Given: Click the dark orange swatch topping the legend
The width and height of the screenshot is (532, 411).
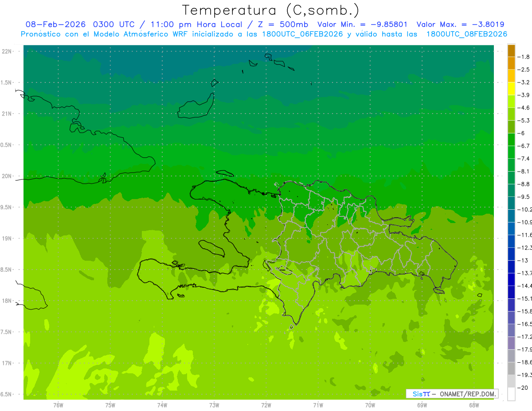Looking at the screenshot, I should (511, 51).
